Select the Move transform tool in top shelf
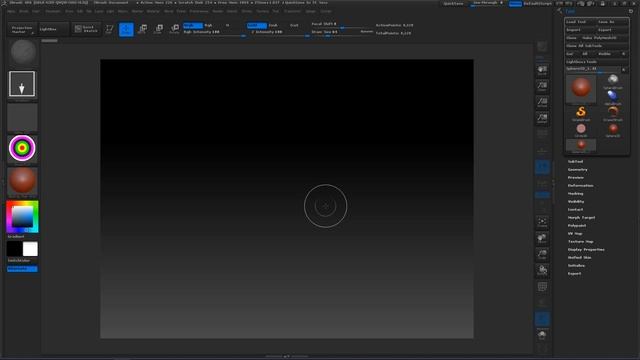The image size is (640, 360). tap(142, 29)
